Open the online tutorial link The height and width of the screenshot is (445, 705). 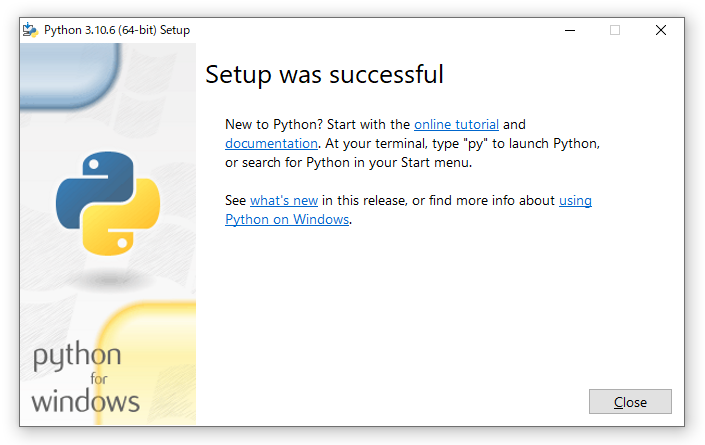click(456, 125)
